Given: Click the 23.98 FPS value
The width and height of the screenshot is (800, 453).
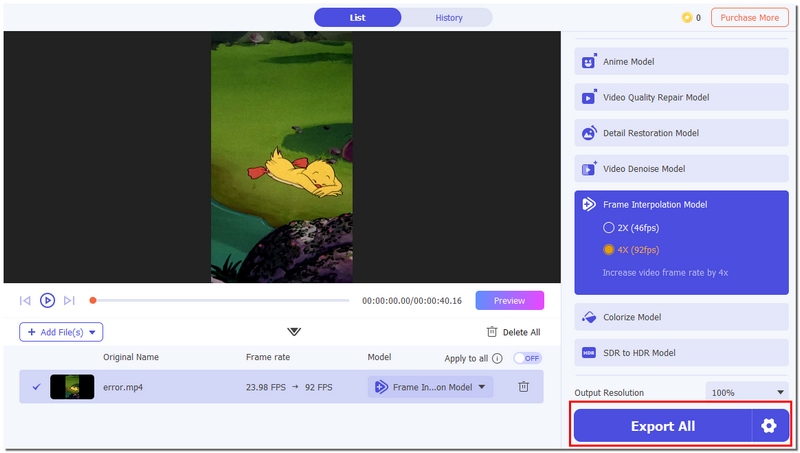Looking at the screenshot, I should click(x=265, y=387).
